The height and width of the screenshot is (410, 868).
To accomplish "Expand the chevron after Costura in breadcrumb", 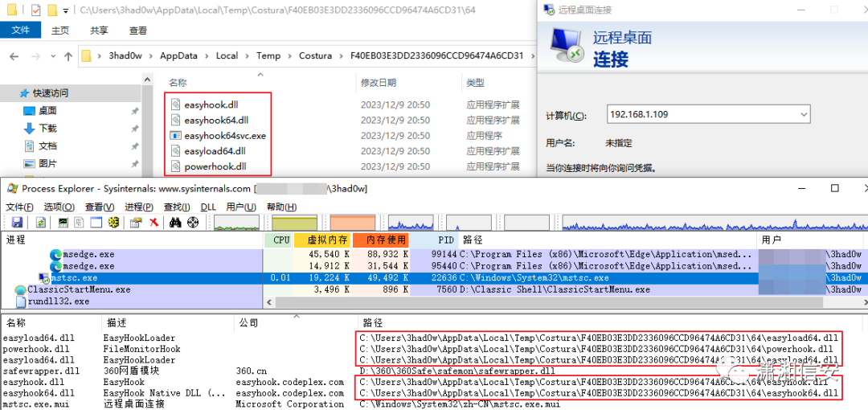I will (x=341, y=56).
